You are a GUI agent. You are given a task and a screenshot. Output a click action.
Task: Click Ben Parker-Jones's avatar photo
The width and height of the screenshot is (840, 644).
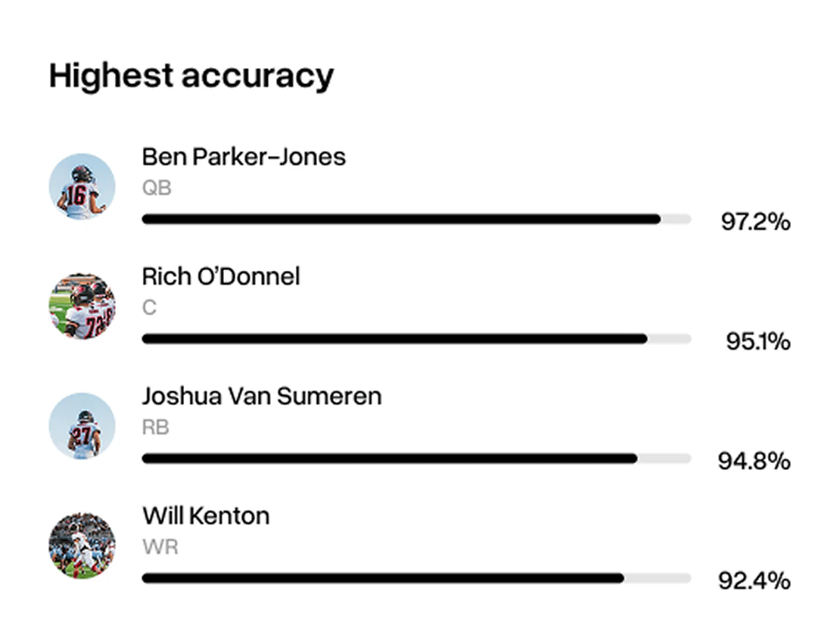(82, 186)
